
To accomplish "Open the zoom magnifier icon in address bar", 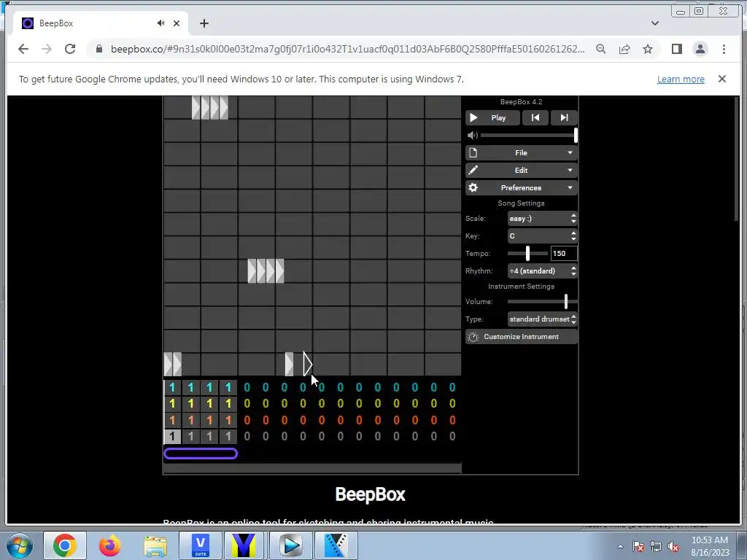I will pos(601,49).
